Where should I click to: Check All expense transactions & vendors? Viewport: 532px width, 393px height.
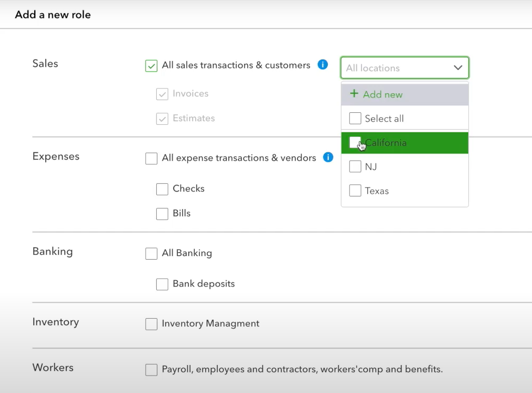point(152,158)
